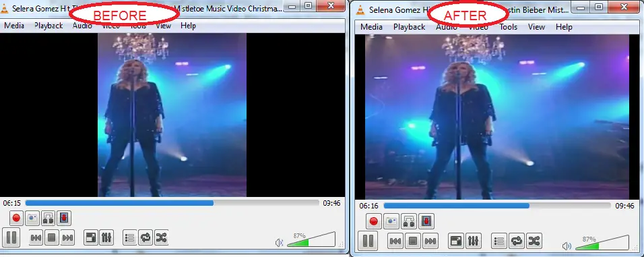Click the seek bar in AFTER window
Screen dimensions: 644x257
(x=496, y=205)
